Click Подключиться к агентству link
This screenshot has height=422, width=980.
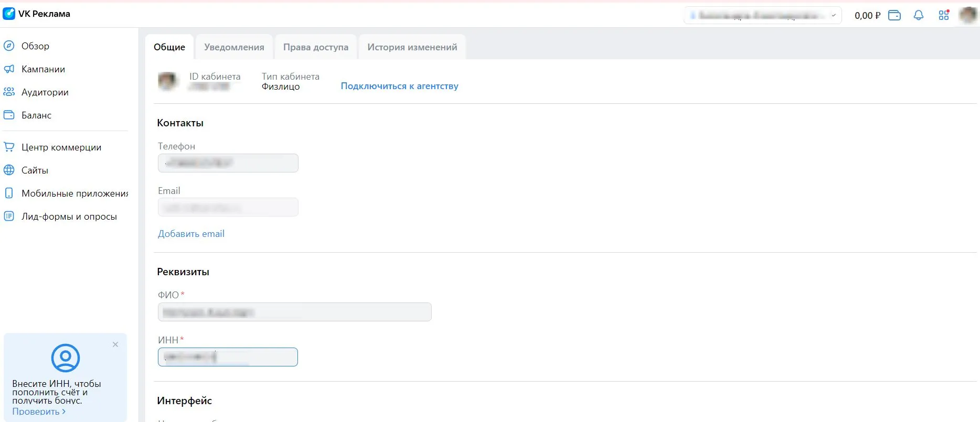pyautogui.click(x=399, y=86)
